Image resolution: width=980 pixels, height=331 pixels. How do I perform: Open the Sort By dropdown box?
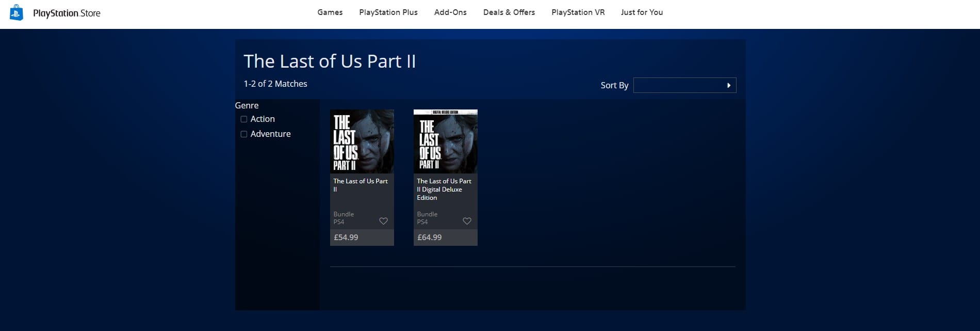pos(684,85)
